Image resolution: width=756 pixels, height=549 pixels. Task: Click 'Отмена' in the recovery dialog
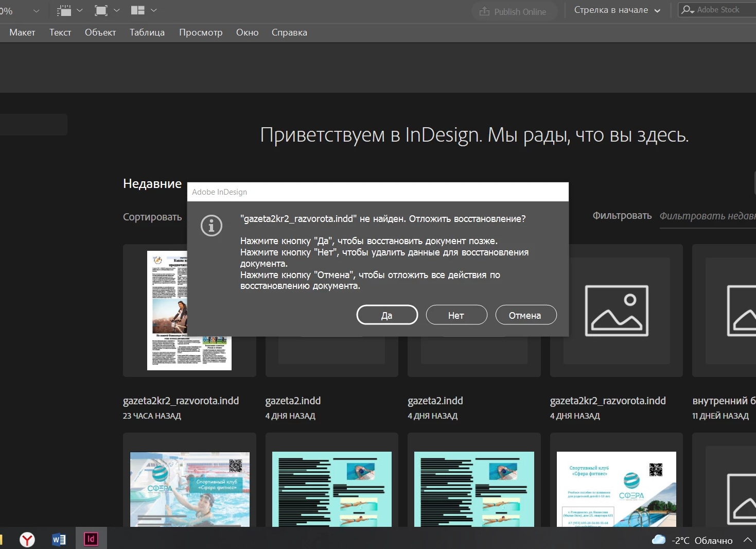coord(526,315)
